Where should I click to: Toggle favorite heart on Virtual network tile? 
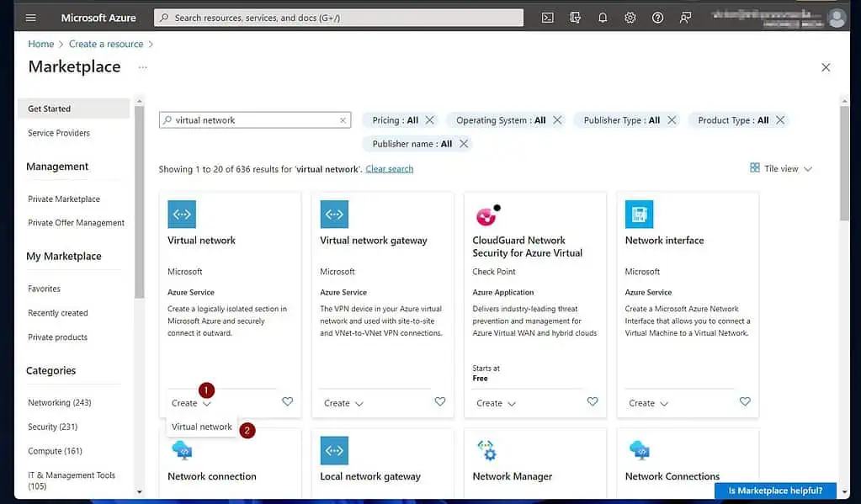[287, 402]
